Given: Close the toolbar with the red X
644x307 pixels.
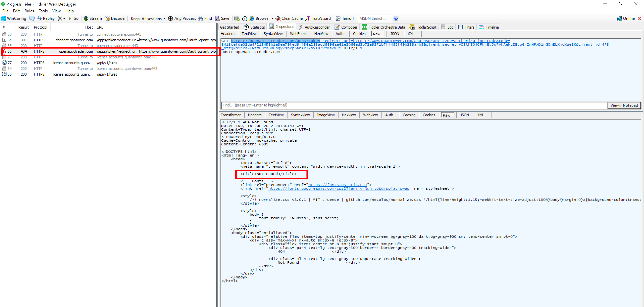Looking at the screenshot, I should [x=640, y=18].
